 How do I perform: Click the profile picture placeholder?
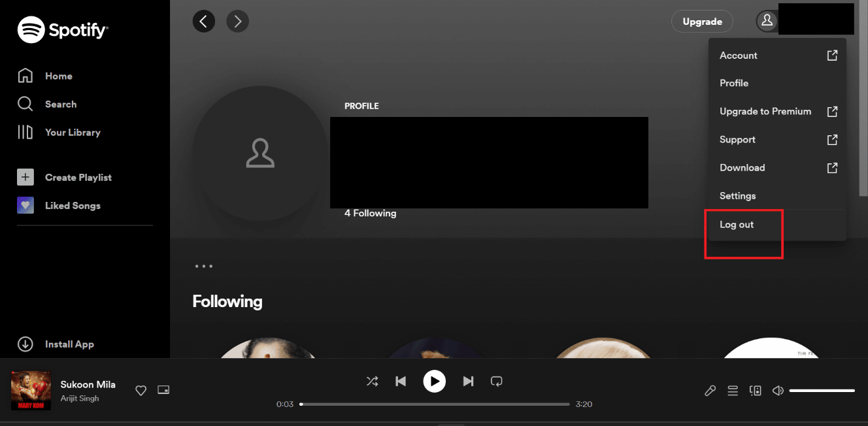tap(260, 154)
